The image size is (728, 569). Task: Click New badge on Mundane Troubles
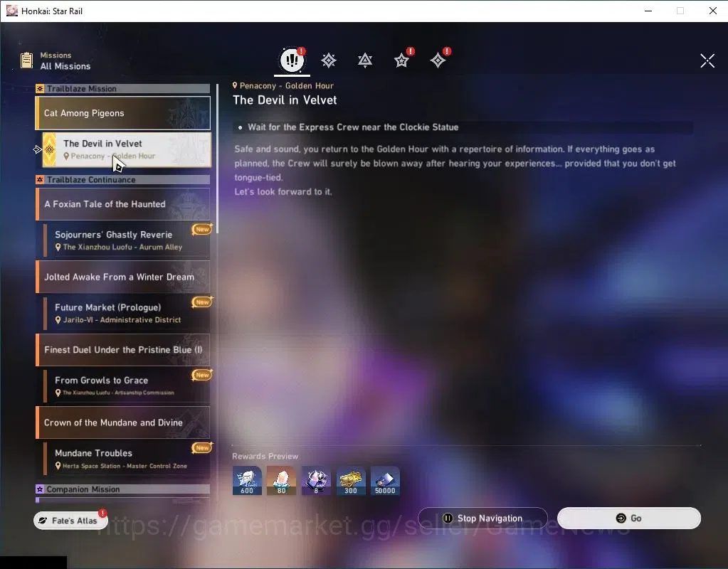(202, 447)
